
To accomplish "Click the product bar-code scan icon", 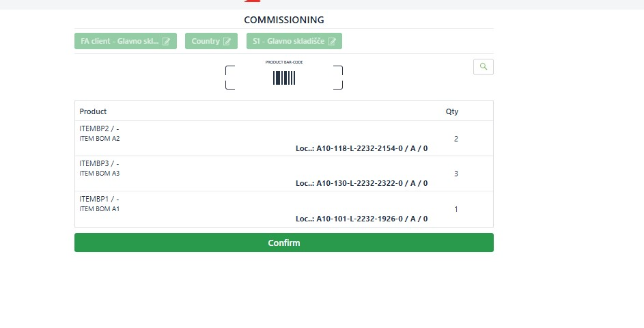I will pyautogui.click(x=284, y=78).
